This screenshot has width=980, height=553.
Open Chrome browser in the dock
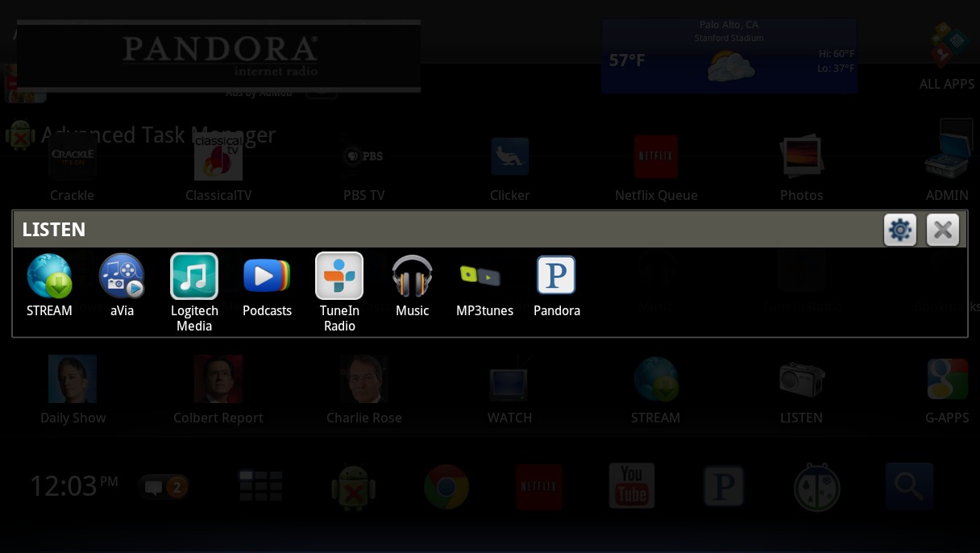[446, 486]
